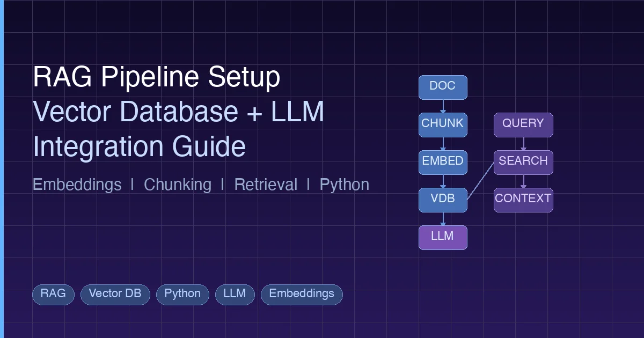Click the RAG tag pill
Screen dimensions: 644x338
(53, 294)
